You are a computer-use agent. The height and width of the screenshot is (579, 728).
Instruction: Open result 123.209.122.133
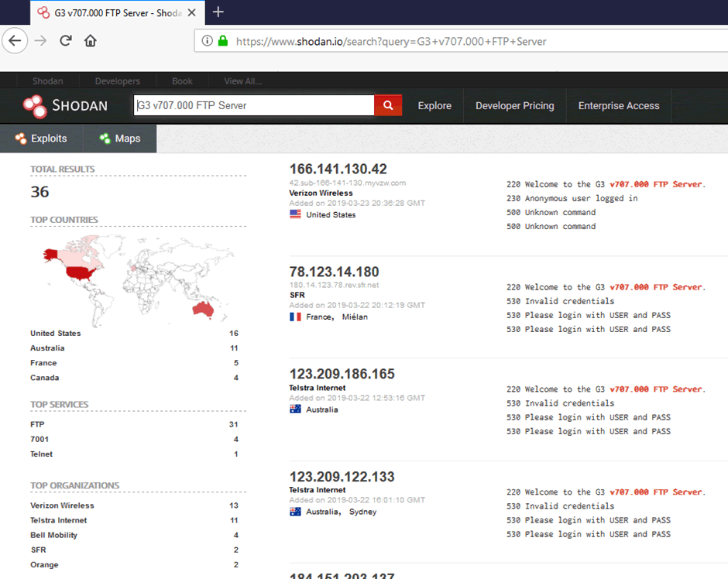tap(342, 477)
